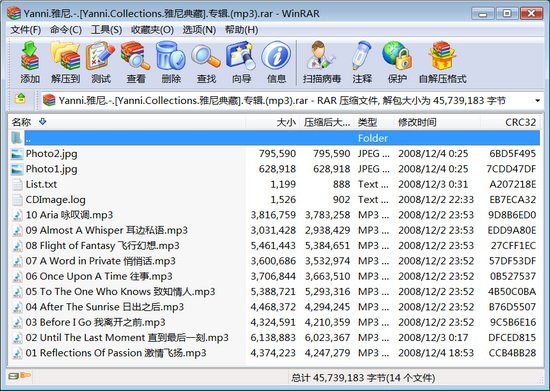
Task: Select 08 Flight of Fantasy 飞行幻想.mp3
Action: [x=274, y=246]
